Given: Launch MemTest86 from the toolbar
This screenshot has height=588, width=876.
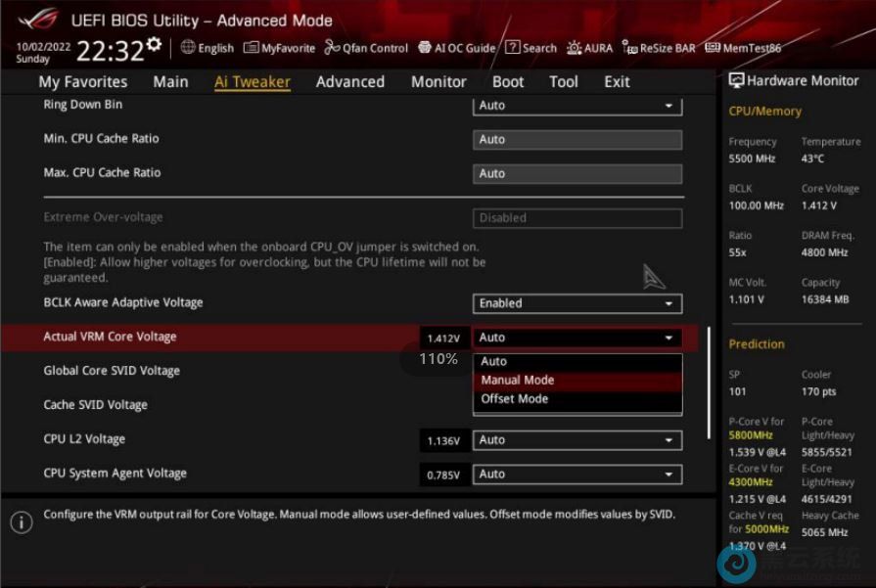Looking at the screenshot, I should [743, 48].
